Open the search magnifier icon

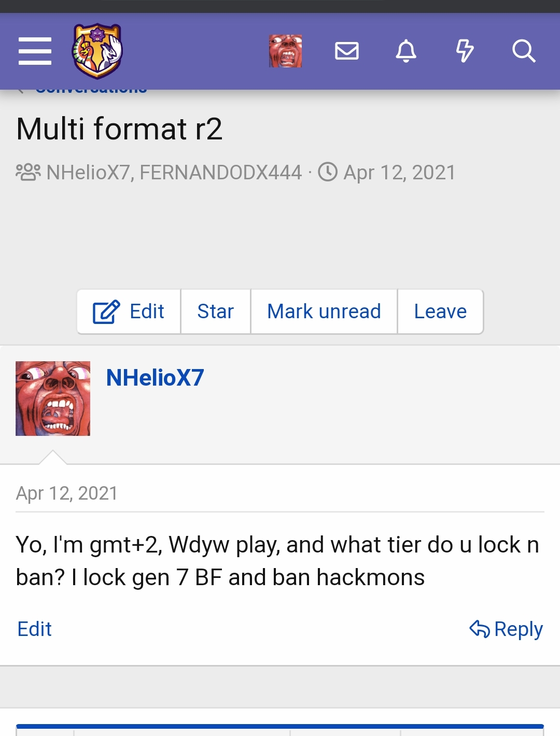pyautogui.click(x=524, y=51)
